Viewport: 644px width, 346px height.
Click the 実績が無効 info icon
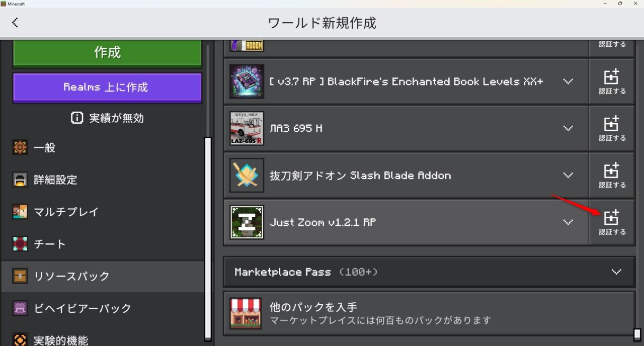pos(76,118)
